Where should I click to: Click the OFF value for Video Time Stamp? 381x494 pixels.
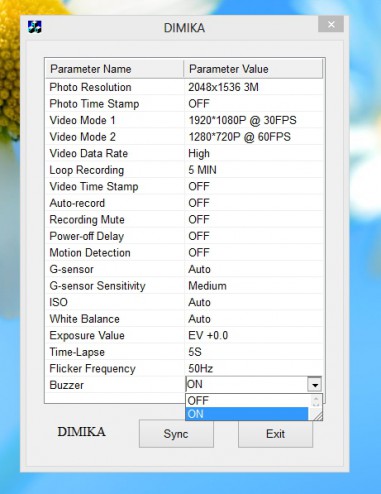[x=199, y=186]
